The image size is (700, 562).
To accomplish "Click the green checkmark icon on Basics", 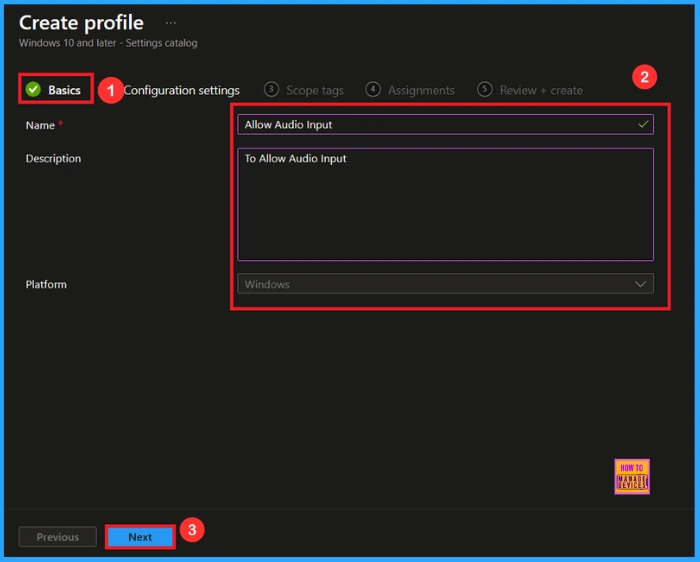I will click(34, 90).
